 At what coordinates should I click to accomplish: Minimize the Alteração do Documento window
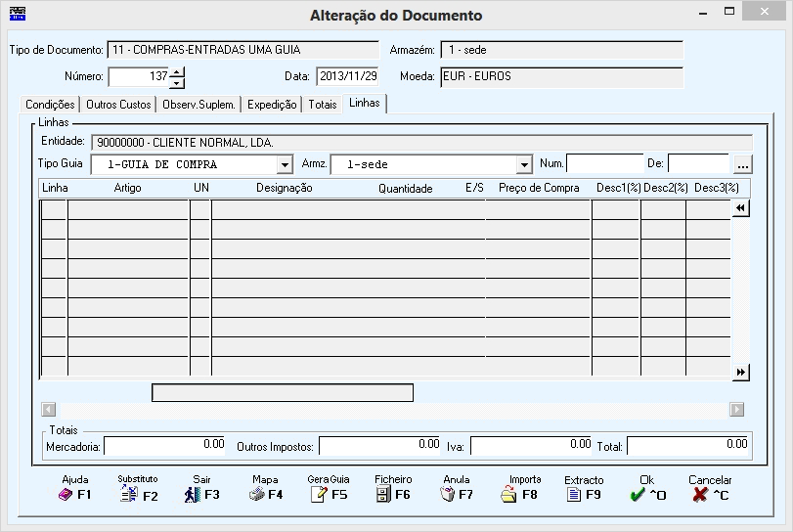(703, 13)
